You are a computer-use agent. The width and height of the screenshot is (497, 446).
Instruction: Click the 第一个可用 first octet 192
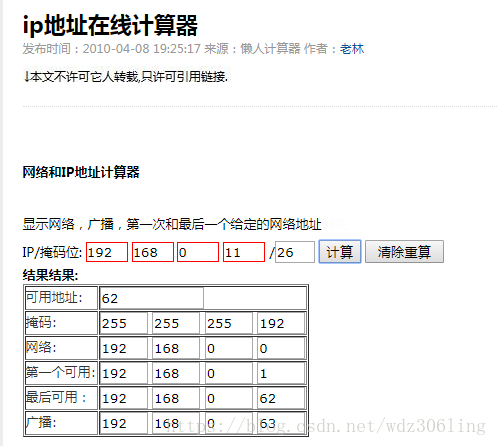pos(124,373)
